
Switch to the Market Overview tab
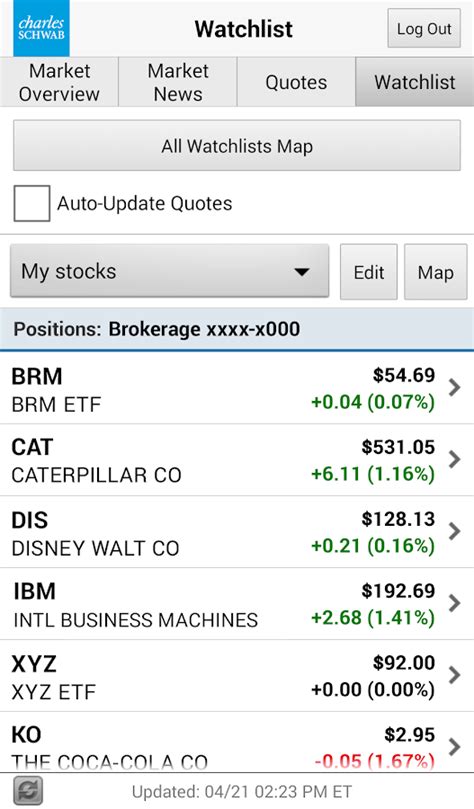pyautogui.click(x=59, y=82)
